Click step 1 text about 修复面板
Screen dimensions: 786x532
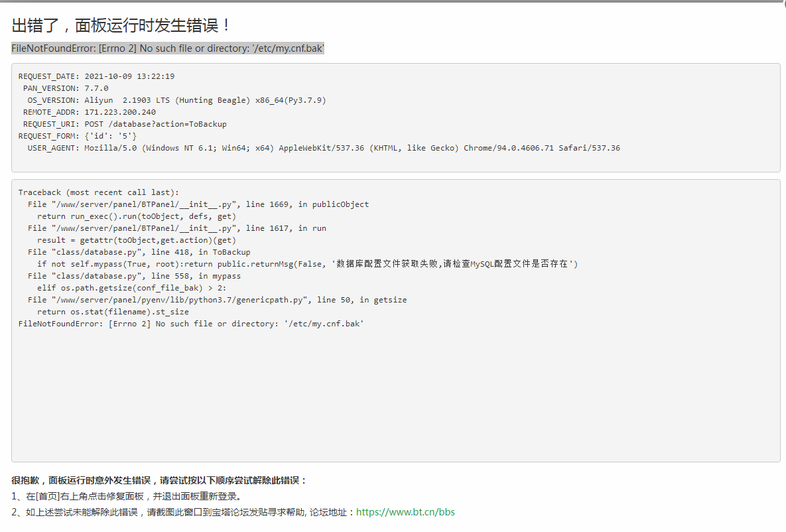(128, 496)
